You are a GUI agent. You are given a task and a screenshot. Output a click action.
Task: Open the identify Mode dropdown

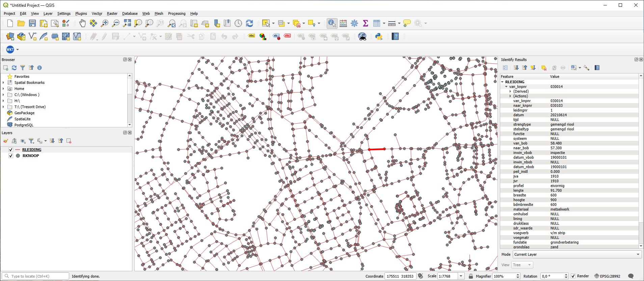[x=576, y=254]
